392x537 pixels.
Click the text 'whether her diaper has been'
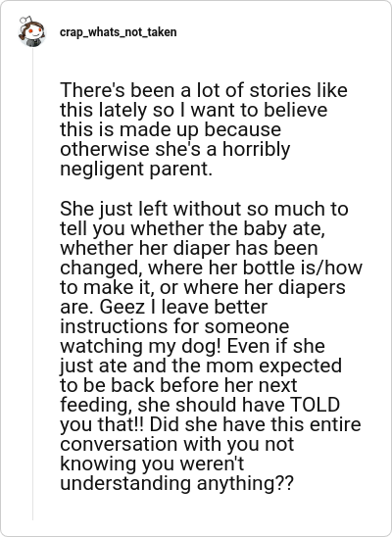pos(189,248)
